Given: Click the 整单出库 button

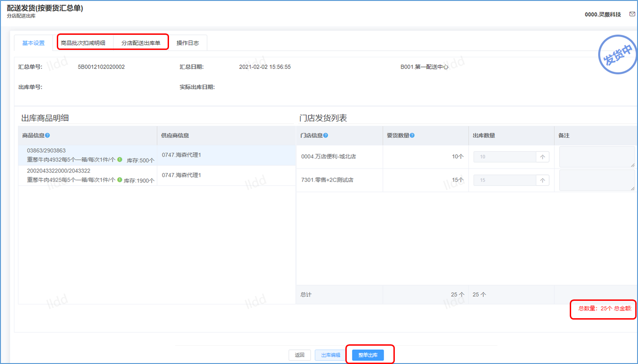Looking at the screenshot, I should pos(368,355).
